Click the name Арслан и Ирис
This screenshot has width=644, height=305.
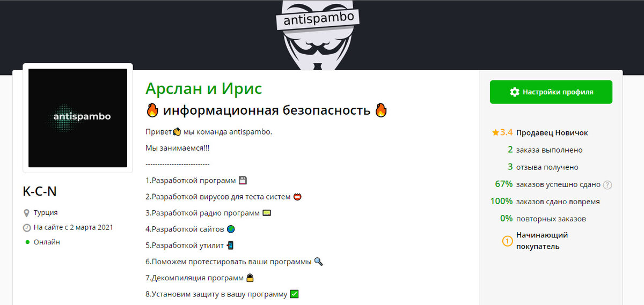pyautogui.click(x=203, y=88)
